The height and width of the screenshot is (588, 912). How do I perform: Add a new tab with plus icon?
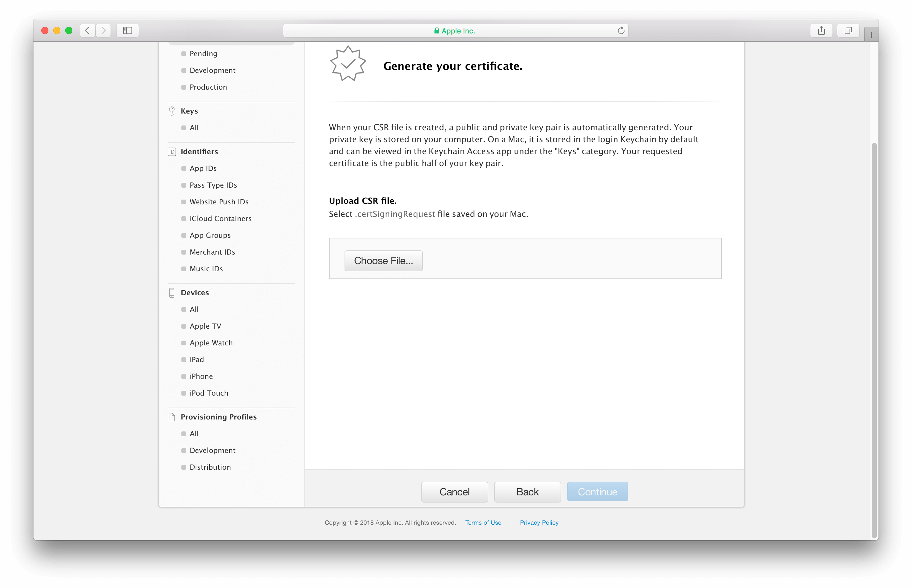click(871, 35)
